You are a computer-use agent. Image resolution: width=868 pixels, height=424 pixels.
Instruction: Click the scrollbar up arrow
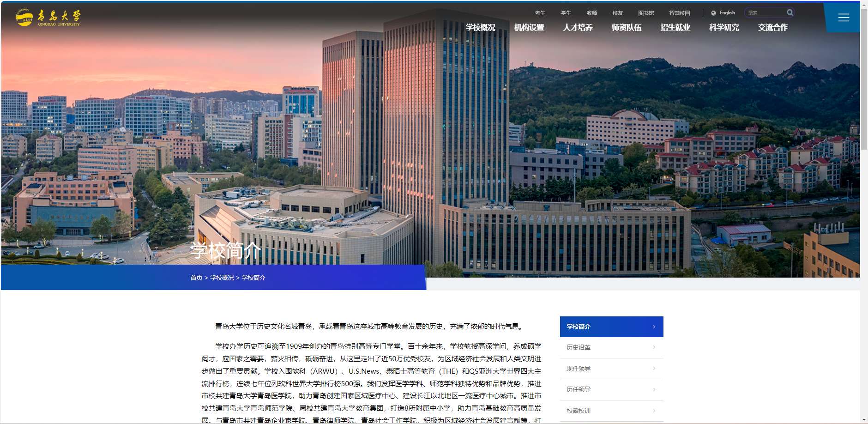pyautogui.click(x=863, y=4)
